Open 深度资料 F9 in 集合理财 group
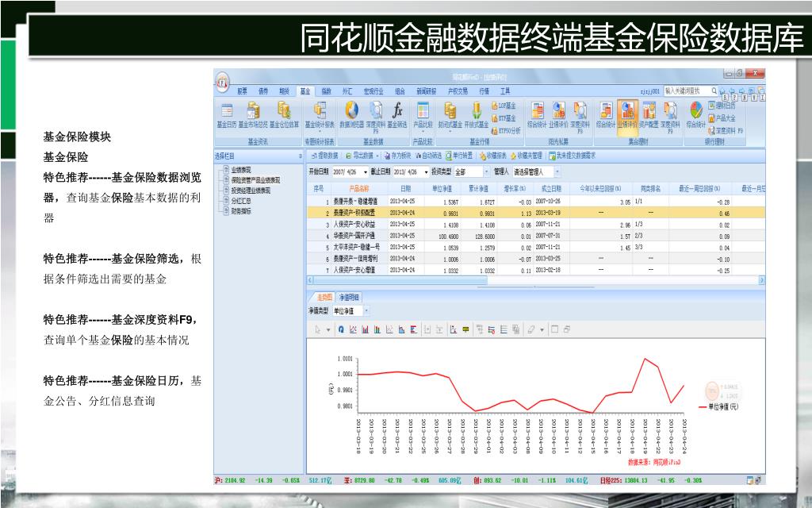 click(670, 117)
